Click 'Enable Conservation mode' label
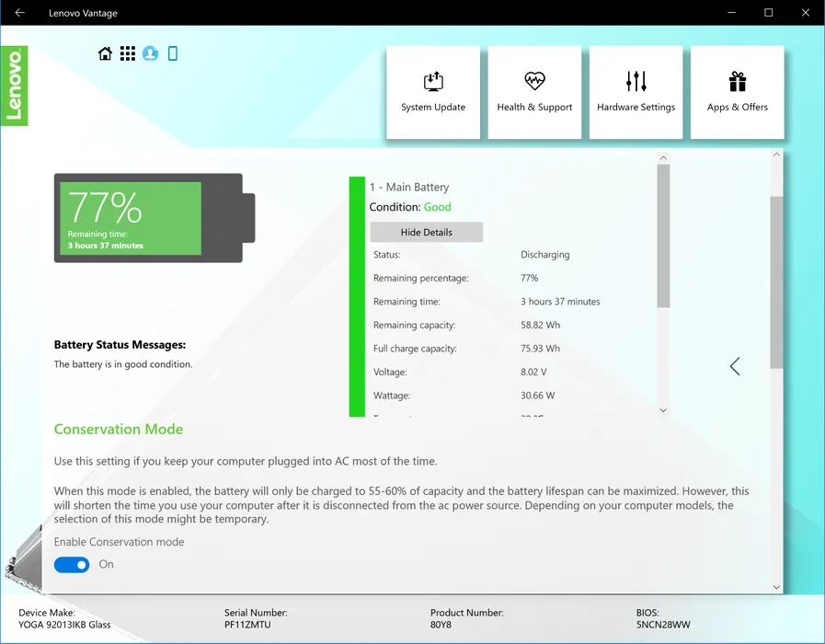Screen dimensions: 825x644 [119, 542]
